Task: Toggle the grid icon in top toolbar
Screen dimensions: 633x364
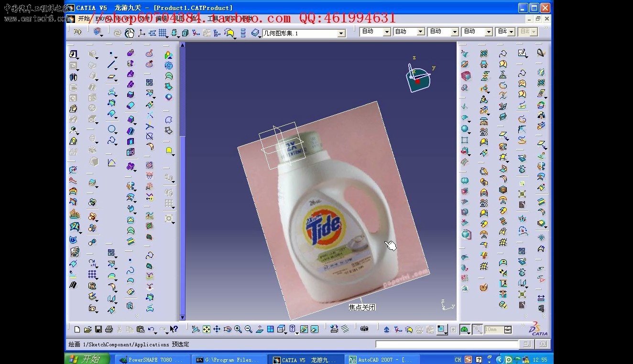Action: pyautogui.click(x=163, y=33)
